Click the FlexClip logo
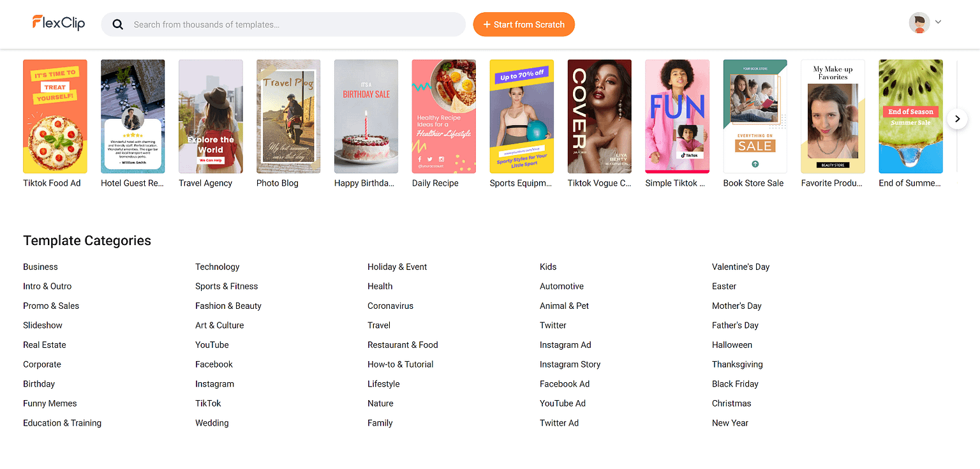Screen dimensions: 980x469 [58, 23]
